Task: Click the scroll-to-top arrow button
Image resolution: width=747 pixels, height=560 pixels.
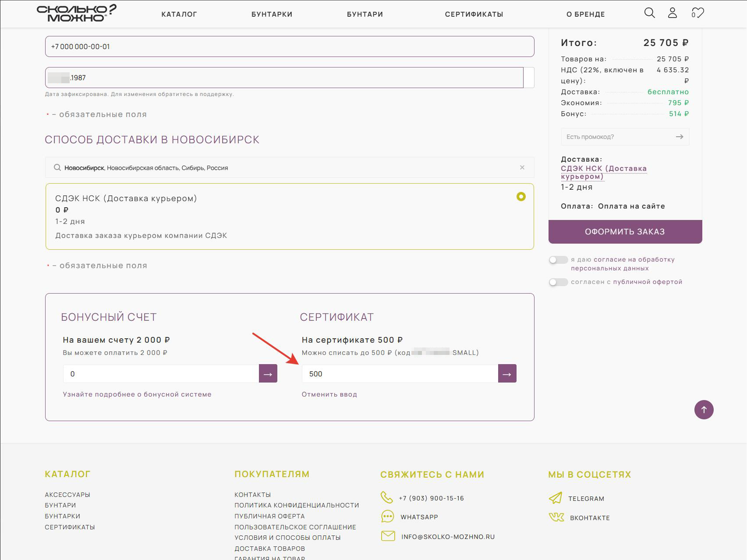Action: click(704, 410)
